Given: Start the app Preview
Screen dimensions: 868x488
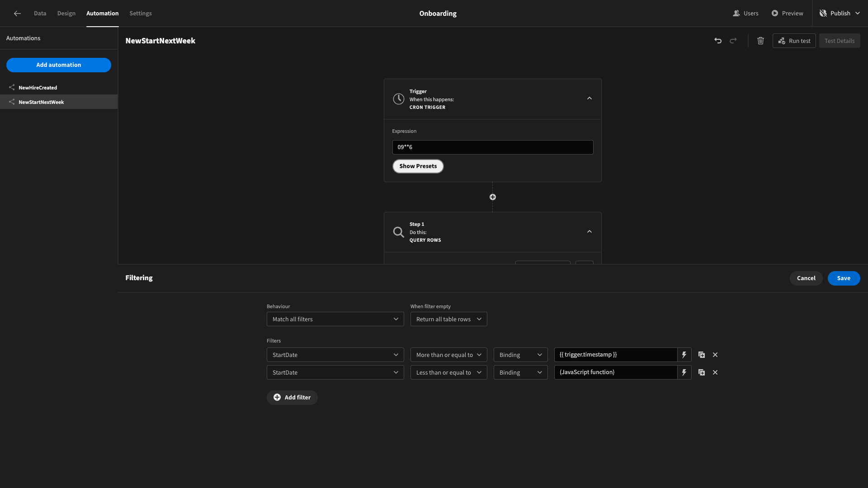Looking at the screenshot, I should tap(787, 14).
